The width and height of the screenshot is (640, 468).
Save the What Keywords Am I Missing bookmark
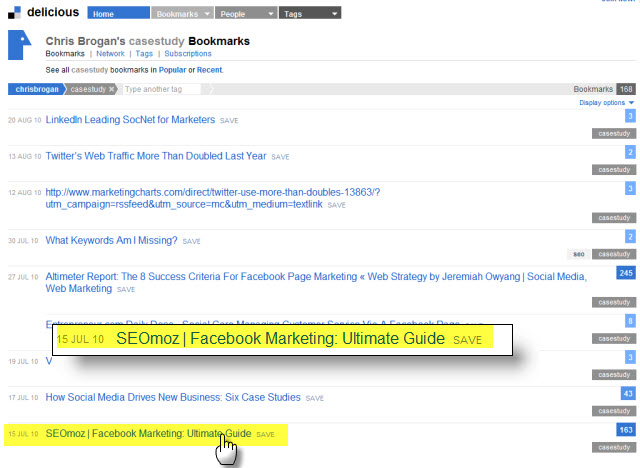tap(194, 241)
